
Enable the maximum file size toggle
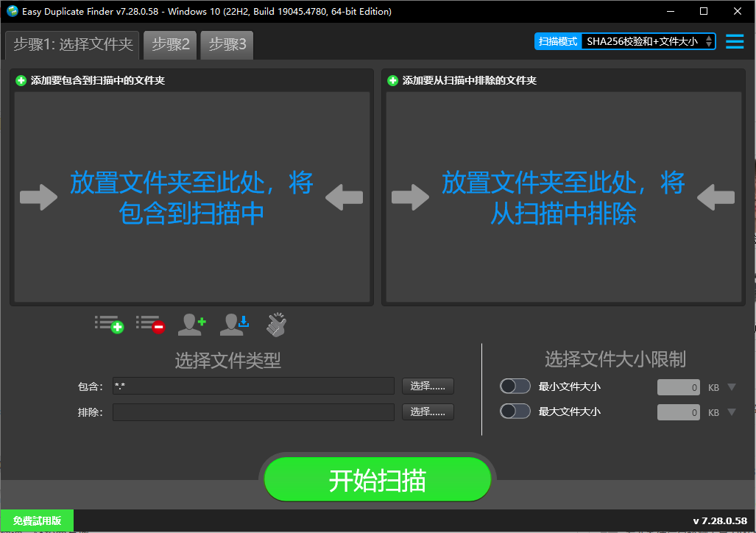point(515,411)
